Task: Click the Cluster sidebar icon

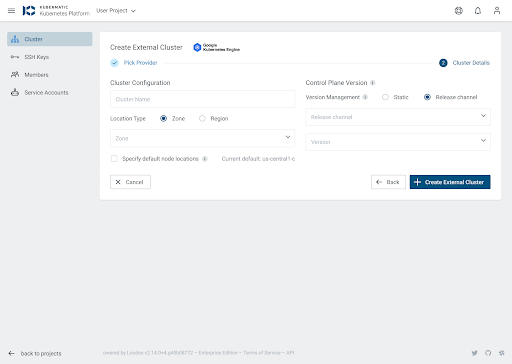Action: click(15, 39)
